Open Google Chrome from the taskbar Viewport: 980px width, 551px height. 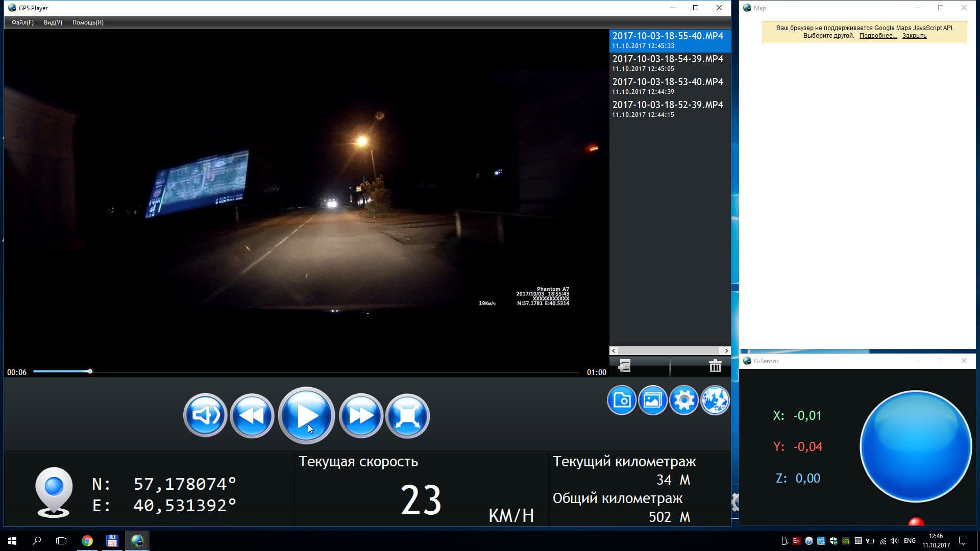(87, 541)
